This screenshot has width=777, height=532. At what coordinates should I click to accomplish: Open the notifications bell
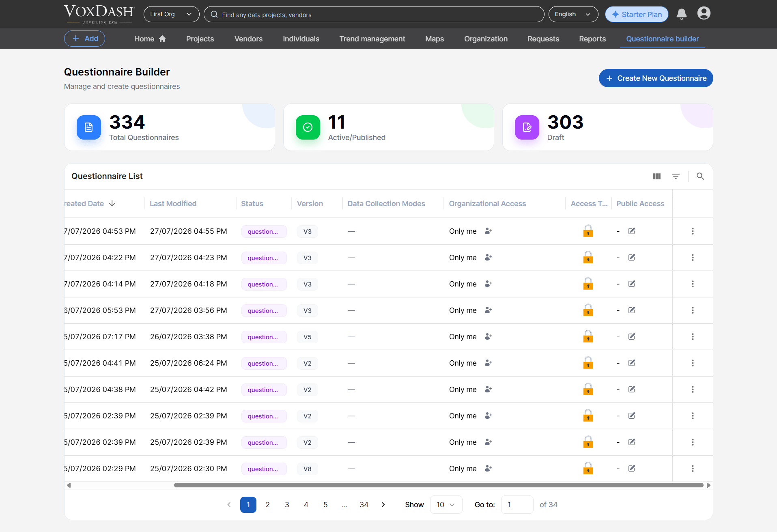682,14
